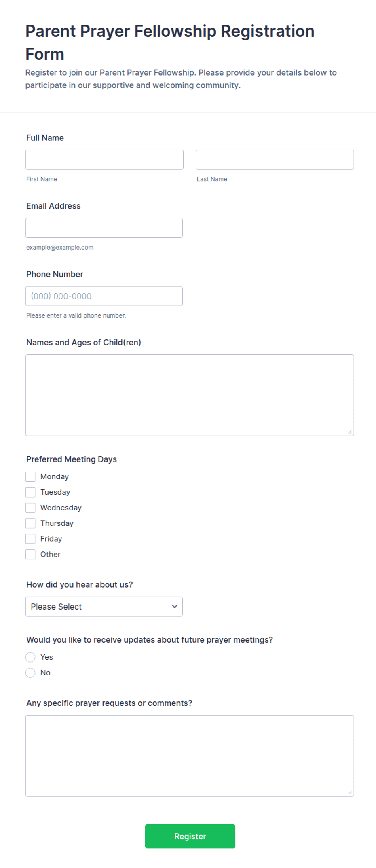Submit the form with the Register button

[x=190, y=836]
